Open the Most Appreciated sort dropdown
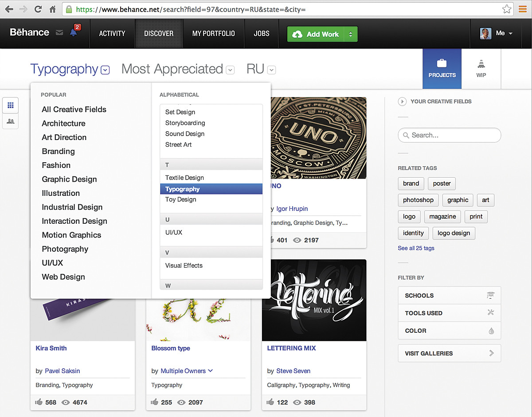Screen dimensions: 532x417 point(230,70)
